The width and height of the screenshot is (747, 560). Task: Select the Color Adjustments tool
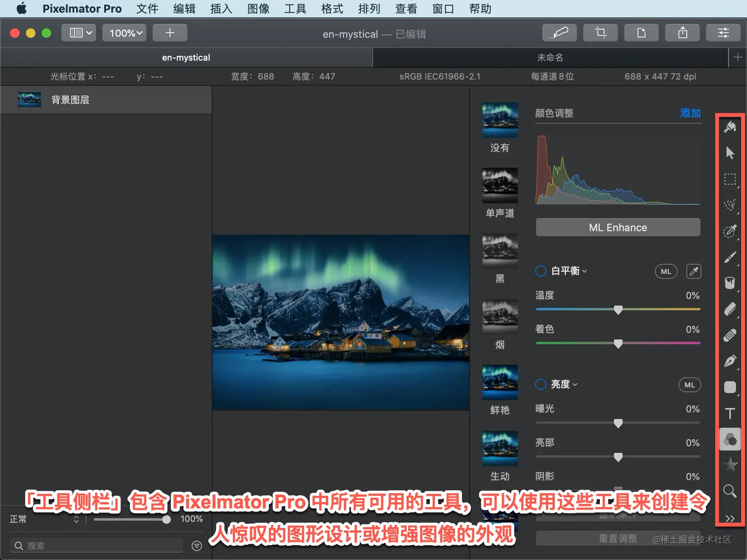tap(730, 439)
